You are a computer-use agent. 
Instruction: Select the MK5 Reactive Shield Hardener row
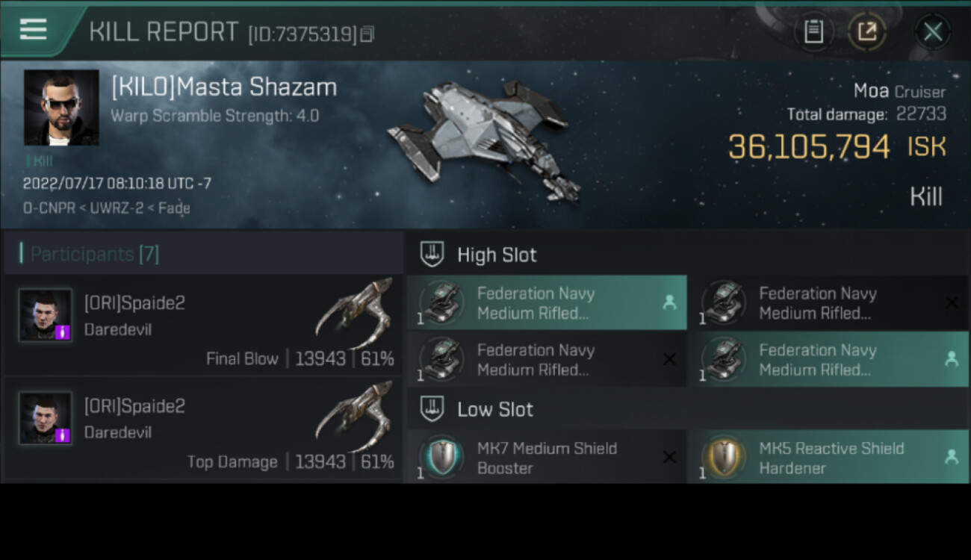pos(829,458)
